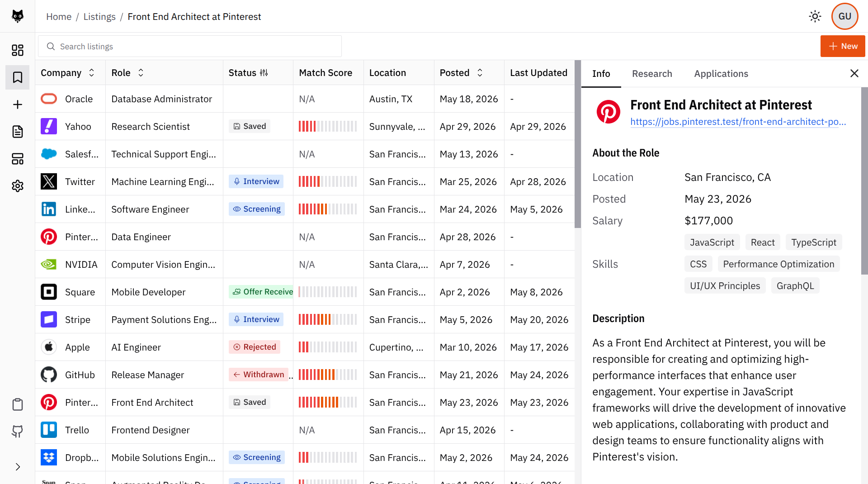Select the UI/UX Principles skill tag
868x484 pixels.
click(725, 286)
